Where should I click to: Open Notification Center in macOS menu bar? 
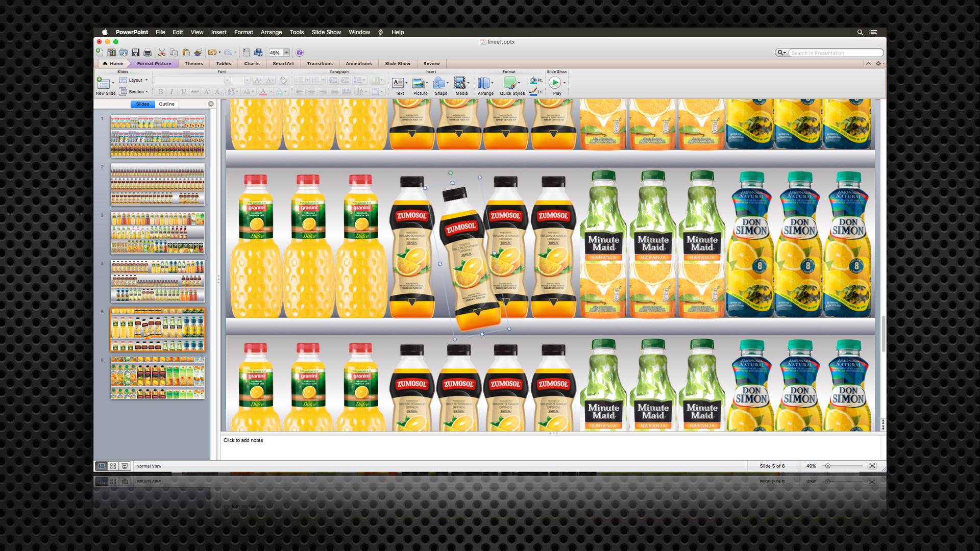pyautogui.click(x=873, y=32)
